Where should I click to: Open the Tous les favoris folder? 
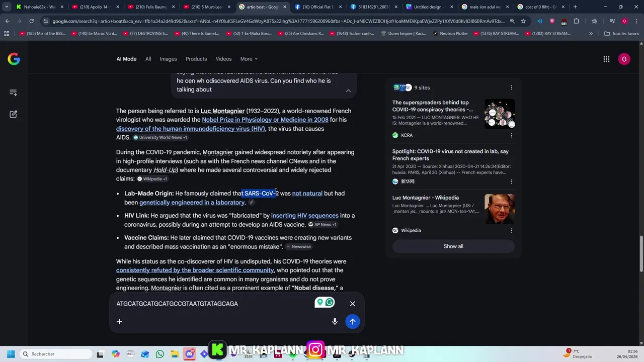(x=621, y=33)
